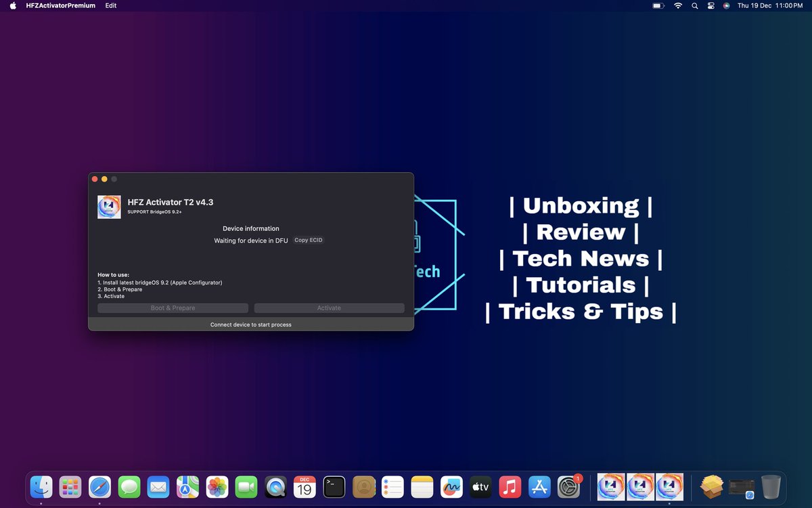Open Calendar showing December 19
The height and width of the screenshot is (508, 812).
click(304, 486)
